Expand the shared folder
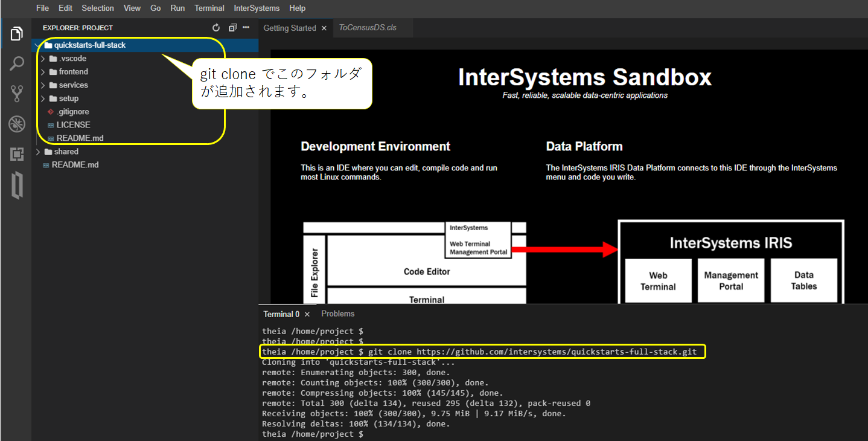The height and width of the screenshot is (441, 868). click(x=66, y=152)
